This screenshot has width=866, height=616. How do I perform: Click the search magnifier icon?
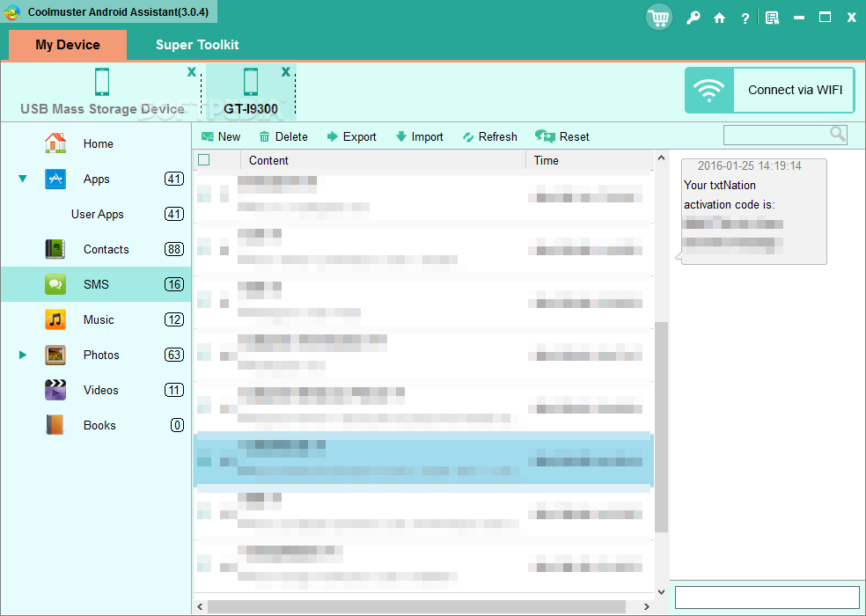(x=837, y=135)
